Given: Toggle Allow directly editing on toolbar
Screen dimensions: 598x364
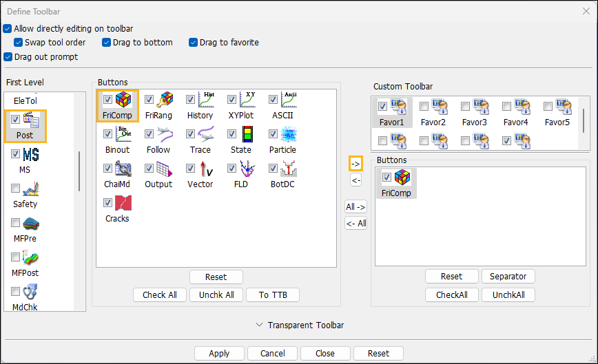Looking at the screenshot, I should point(8,29).
